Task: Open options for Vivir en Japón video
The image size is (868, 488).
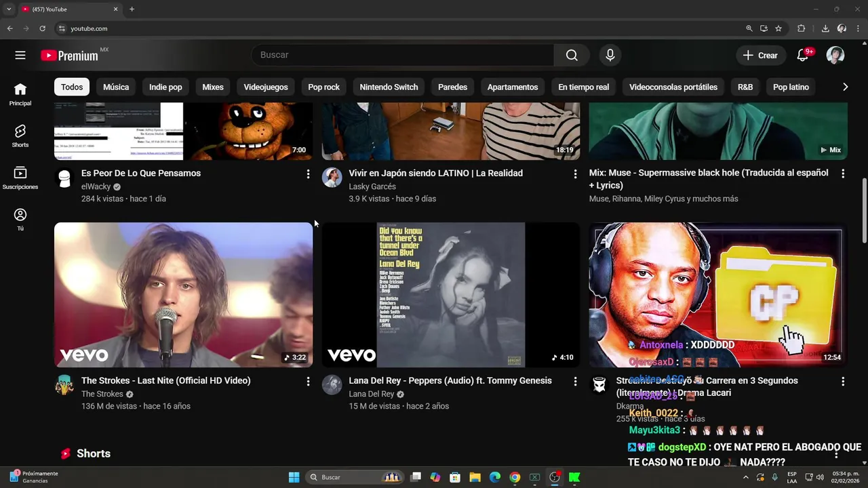Action: click(x=575, y=174)
